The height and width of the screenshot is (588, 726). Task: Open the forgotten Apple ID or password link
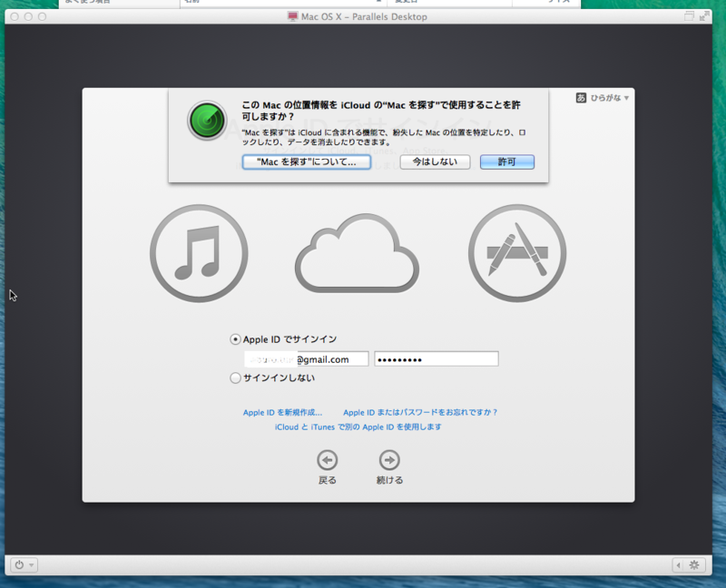point(419,411)
